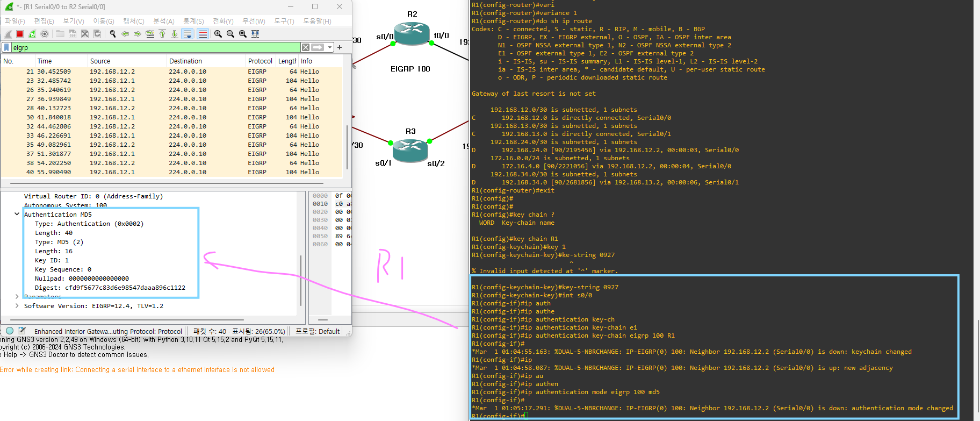
Task: Open the 보기(V) menu
Action: 74,21
